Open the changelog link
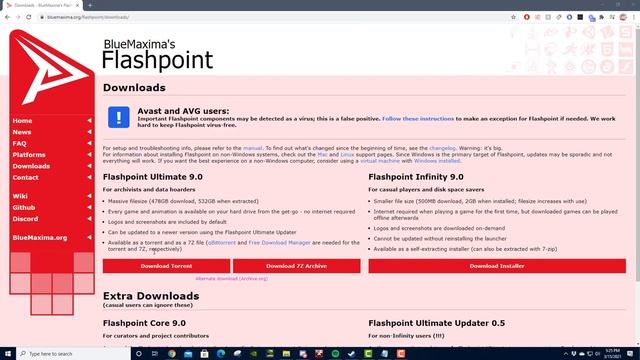 point(442,148)
